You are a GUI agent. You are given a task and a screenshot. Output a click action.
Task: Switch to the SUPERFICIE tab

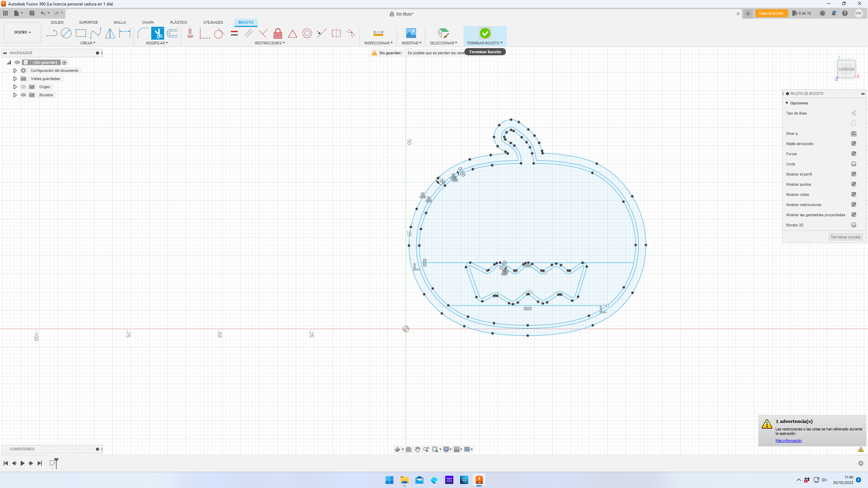click(88, 22)
